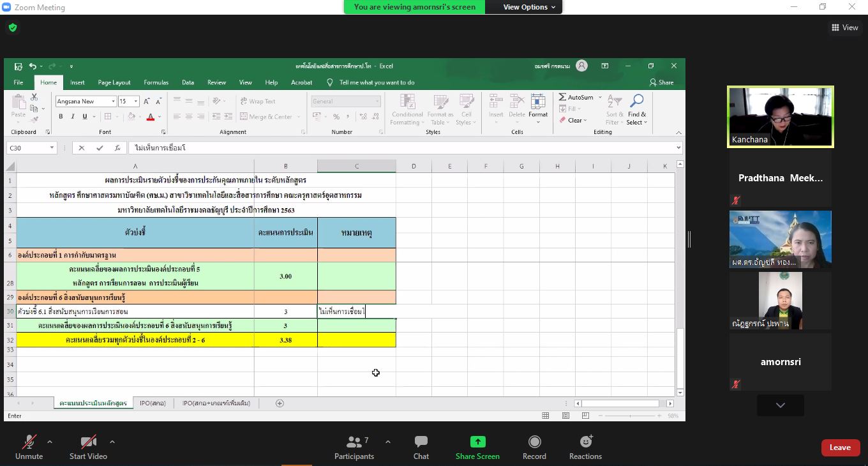868x466 pixels.
Task: Click the Sort & Filter icon
Action: click(613, 102)
